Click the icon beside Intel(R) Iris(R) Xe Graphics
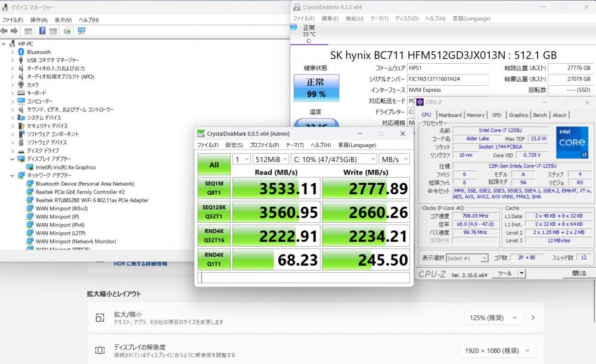 (x=30, y=167)
